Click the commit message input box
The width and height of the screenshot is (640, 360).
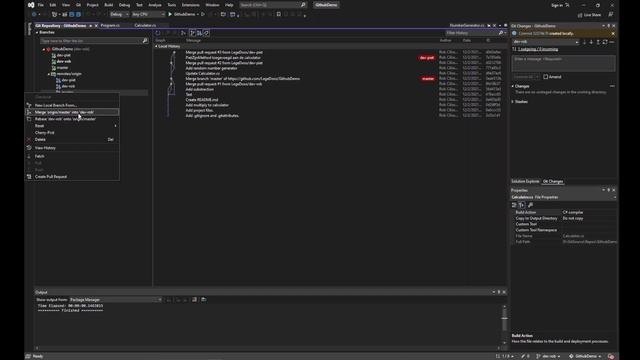tap(563, 63)
